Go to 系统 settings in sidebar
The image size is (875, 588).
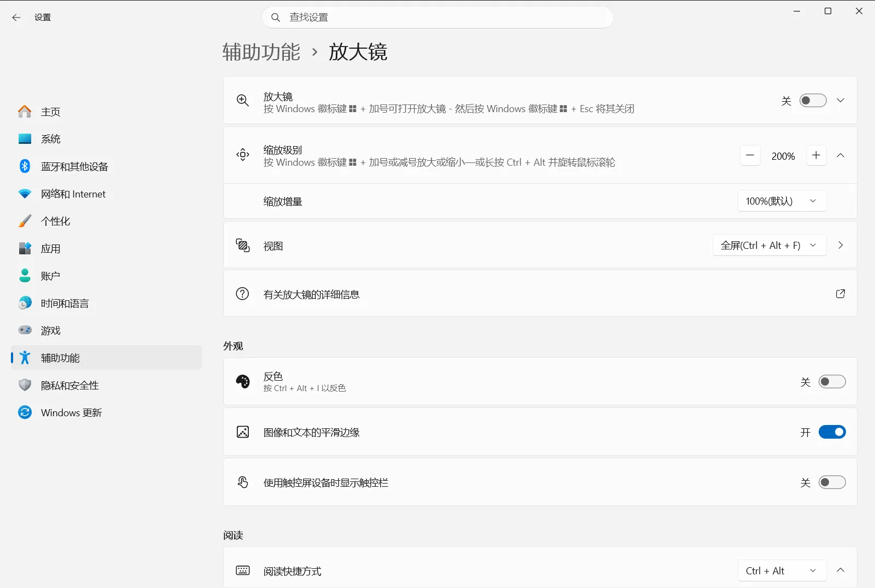pyautogui.click(x=106, y=139)
